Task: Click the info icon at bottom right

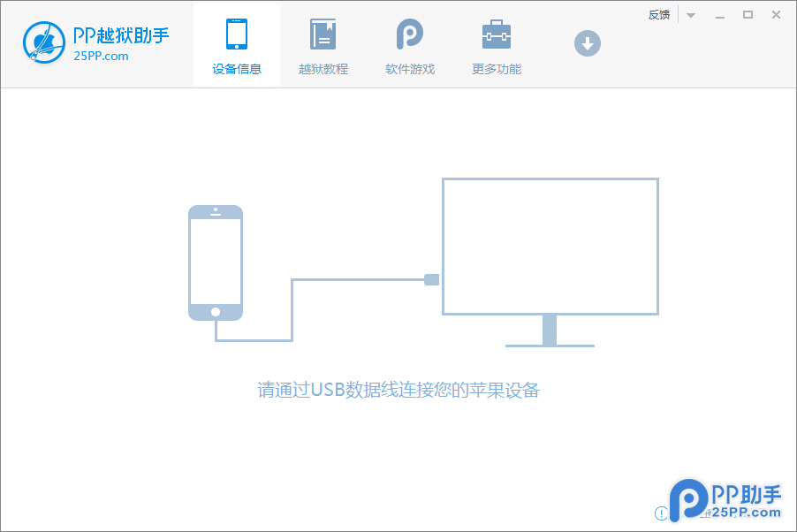Action: click(661, 513)
